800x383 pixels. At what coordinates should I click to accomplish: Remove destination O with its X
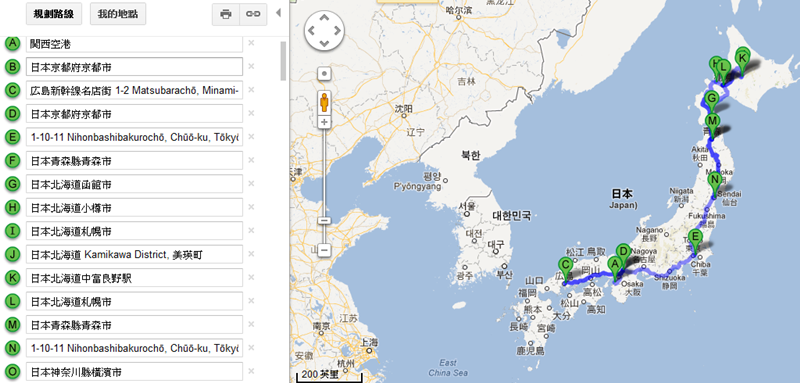[251, 371]
